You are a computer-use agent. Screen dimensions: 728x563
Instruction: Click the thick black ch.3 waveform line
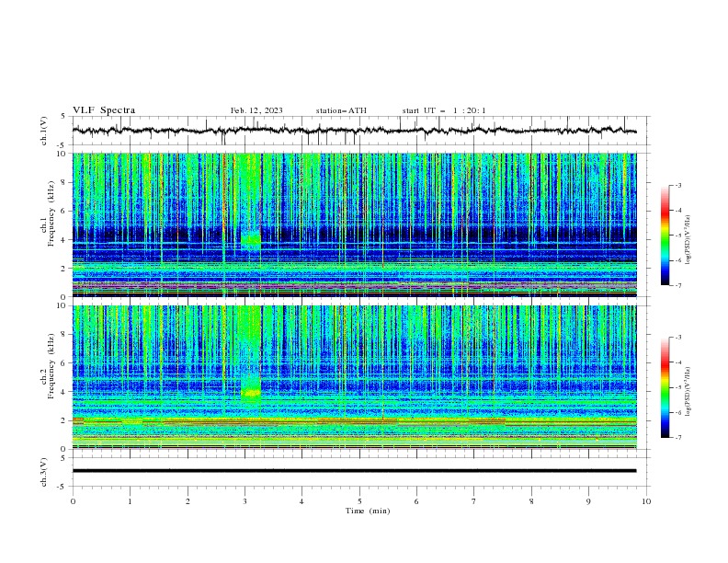coord(354,471)
